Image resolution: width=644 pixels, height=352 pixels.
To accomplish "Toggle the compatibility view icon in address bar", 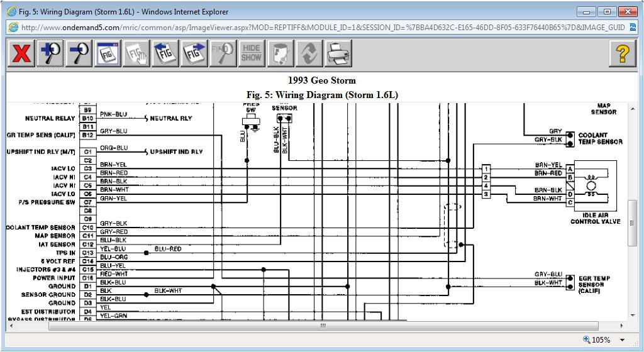I will pos(633,28).
